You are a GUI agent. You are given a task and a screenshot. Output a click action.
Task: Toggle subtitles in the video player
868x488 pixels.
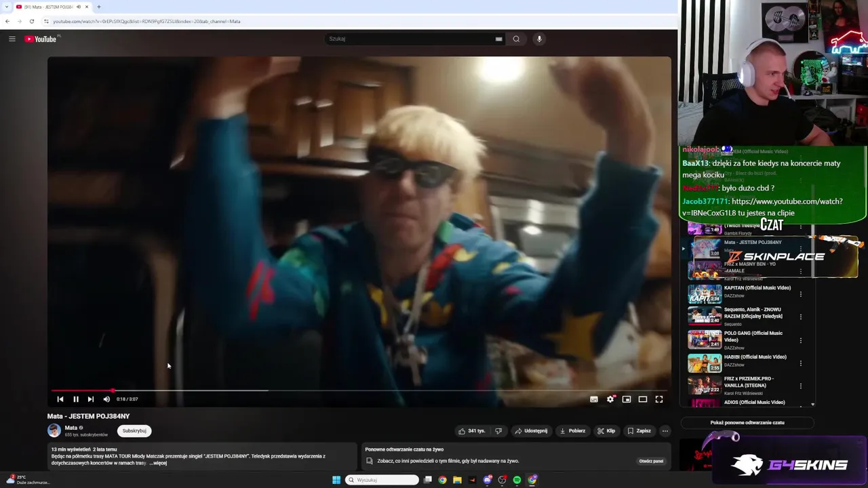pyautogui.click(x=594, y=399)
